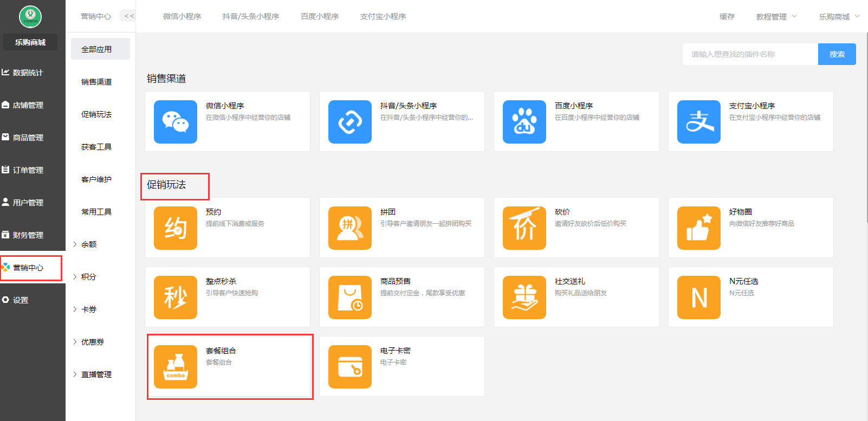Screen dimensions: 868x421
Task: Select 全部应用 in submenu
Action: click(x=100, y=49)
